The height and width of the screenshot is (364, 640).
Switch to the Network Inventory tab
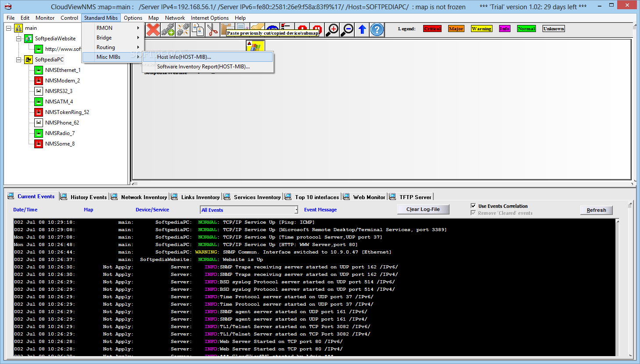pyautogui.click(x=139, y=197)
